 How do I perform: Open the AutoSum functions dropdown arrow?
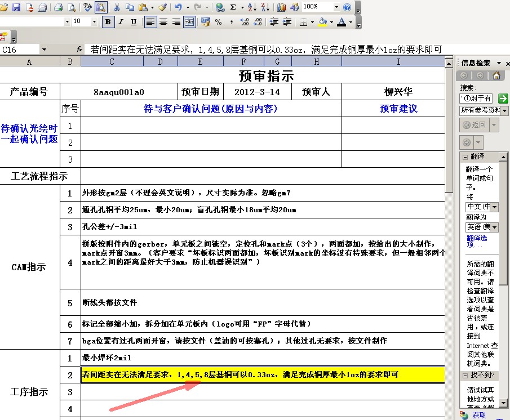coord(242,7)
